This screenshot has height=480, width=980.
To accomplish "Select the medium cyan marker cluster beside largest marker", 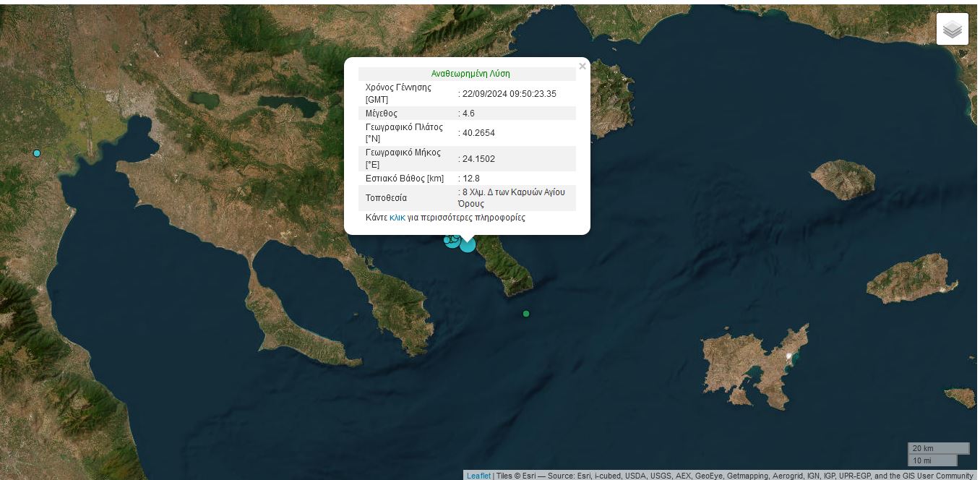I will click(453, 240).
